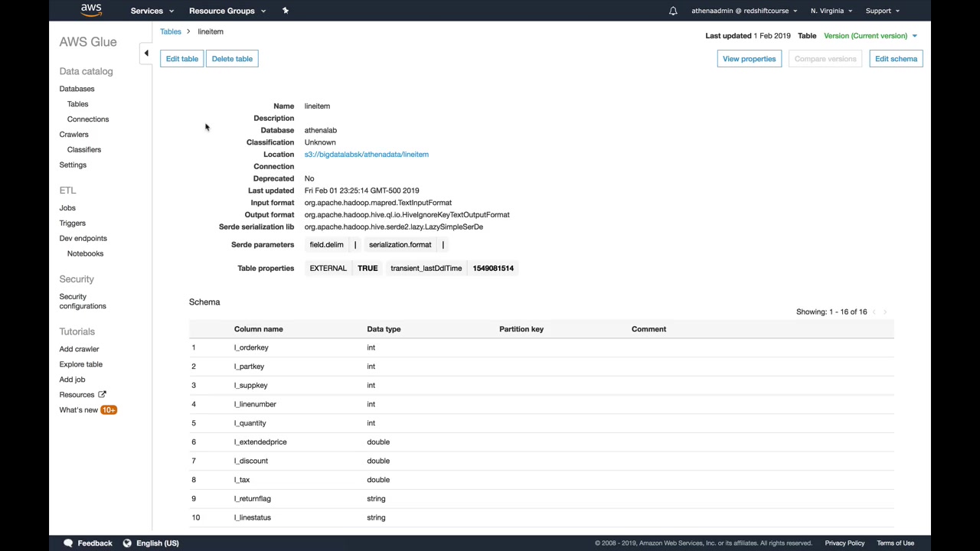Select the l_orderkey column row

click(541, 347)
